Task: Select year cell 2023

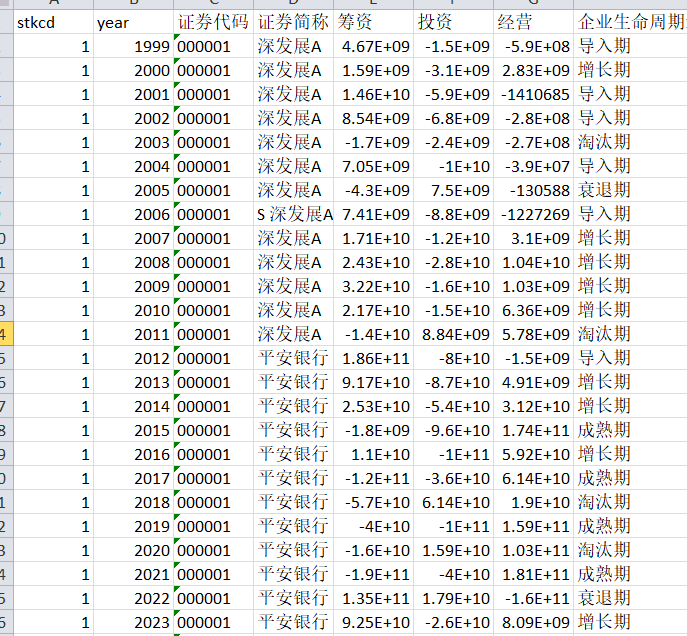Action: [133, 622]
